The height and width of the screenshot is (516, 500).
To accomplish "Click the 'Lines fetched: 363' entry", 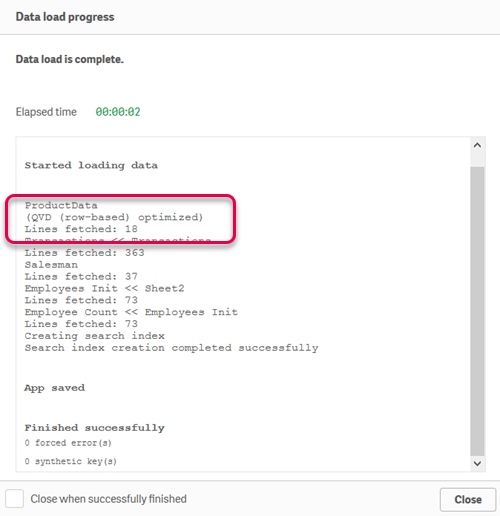I will pos(84,253).
